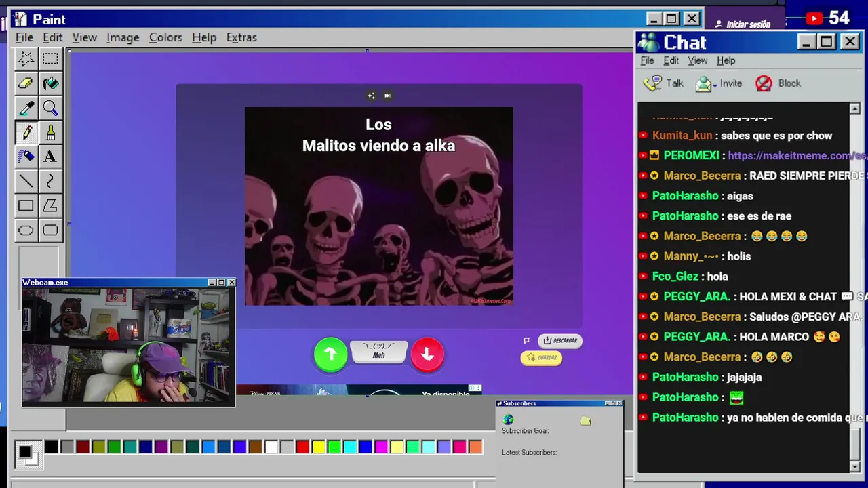868x488 pixels.
Task: Open the Colors menu in Paint
Action: coord(165,37)
